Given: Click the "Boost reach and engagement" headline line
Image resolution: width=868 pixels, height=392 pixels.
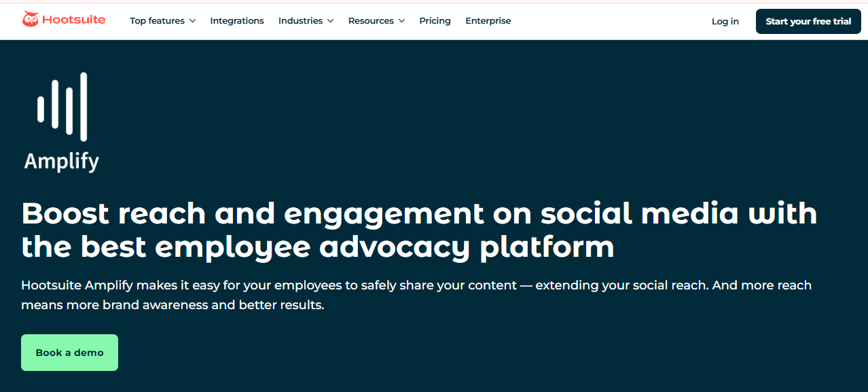Looking at the screenshot, I should (x=419, y=214).
